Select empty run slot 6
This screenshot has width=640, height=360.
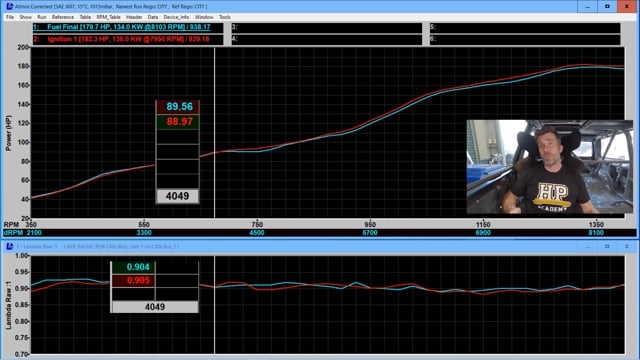pyautogui.click(x=525, y=39)
